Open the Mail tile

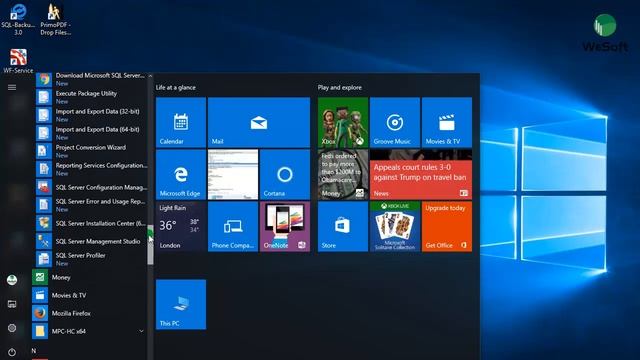pos(259,122)
